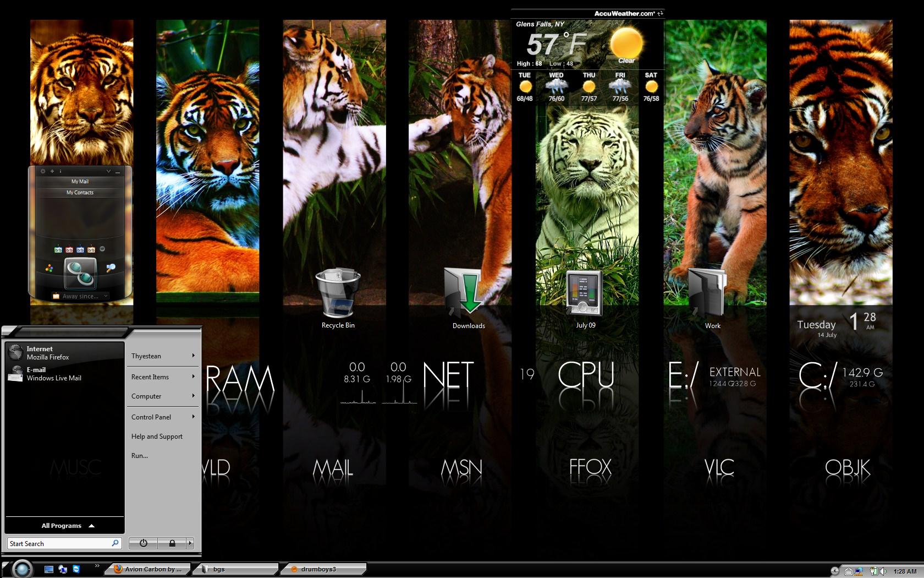Click the magnifier search icon in messenger widget

111,268
